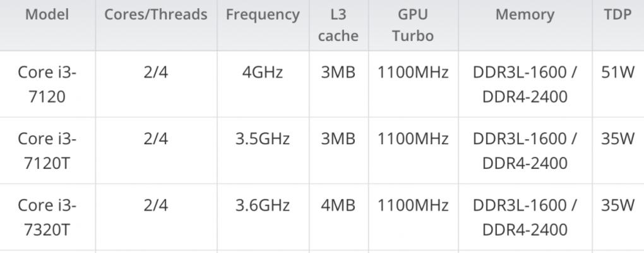This screenshot has width=644, height=253.
Task: Click the 4GHz frequency cell
Action: pyautogui.click(x=263, y=73)
